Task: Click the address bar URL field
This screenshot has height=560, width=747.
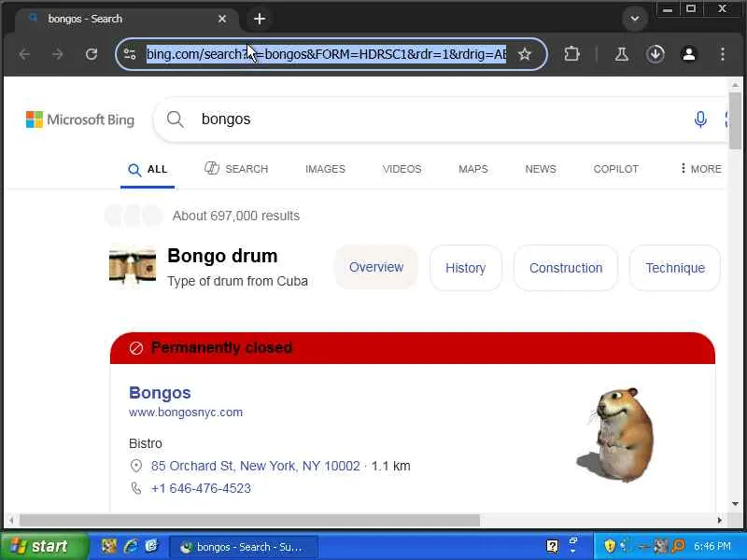Action: point(326,54)
